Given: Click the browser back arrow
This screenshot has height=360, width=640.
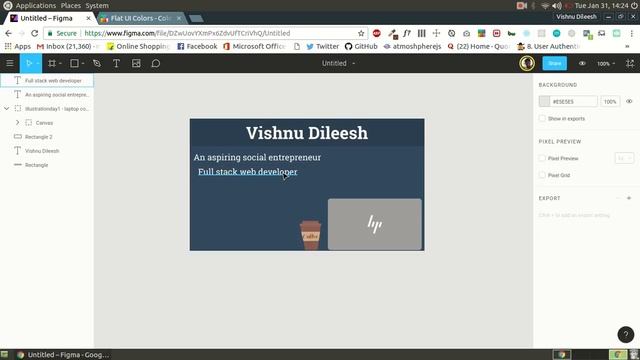Looking at the screenshot, I should 9,33.
